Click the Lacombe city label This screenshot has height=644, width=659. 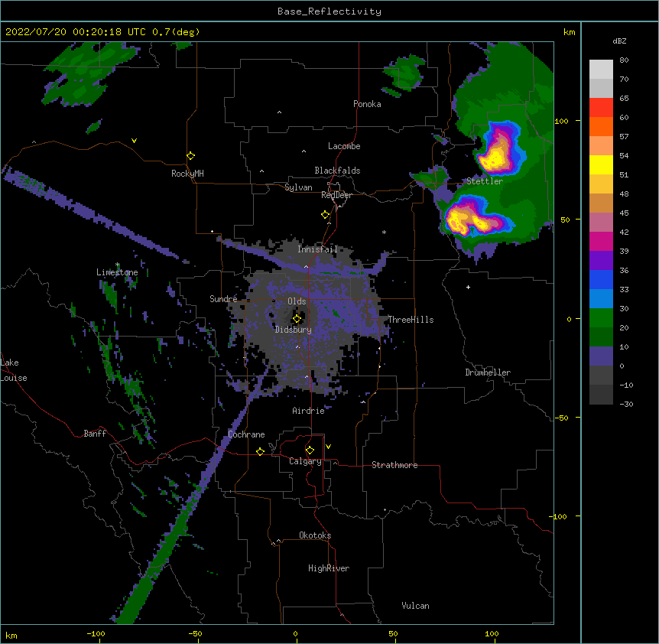coord(344,146)
